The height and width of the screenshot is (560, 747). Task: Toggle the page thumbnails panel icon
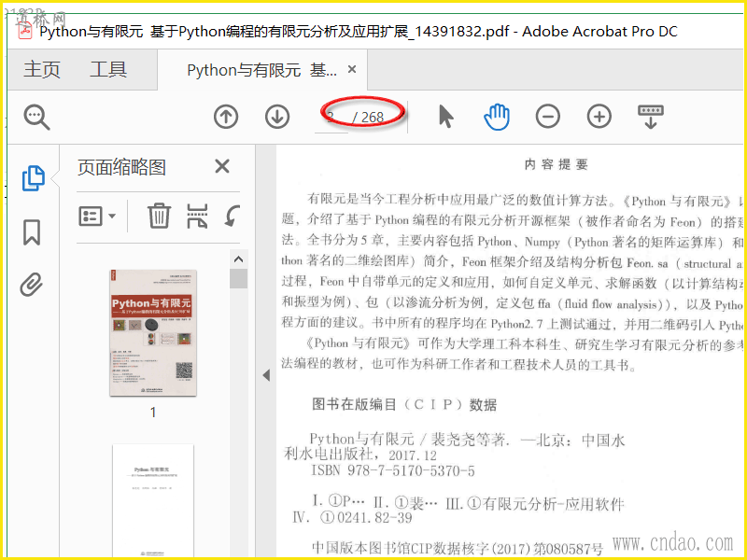point(33,178)
